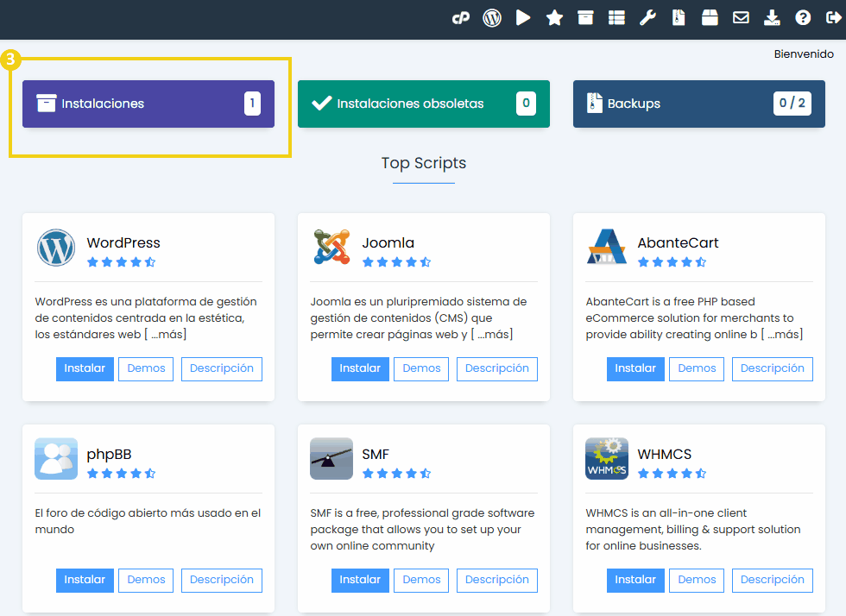The height and width of the screenshot is (616, 846).
Task: Click Instalar for WHMCS
Action: tap(635, 581)
